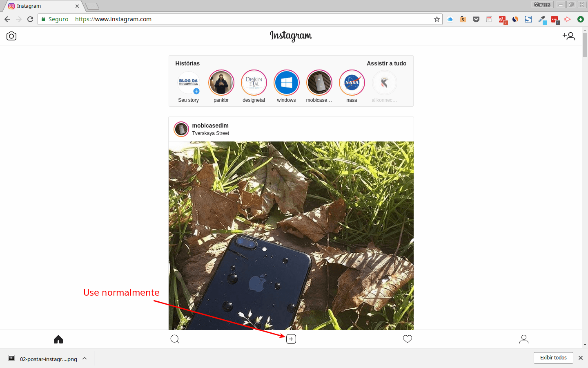This screenshot has width=588, height=368.
Task: Click the Todoist extension icon
Action: click(x=502, y=20)
